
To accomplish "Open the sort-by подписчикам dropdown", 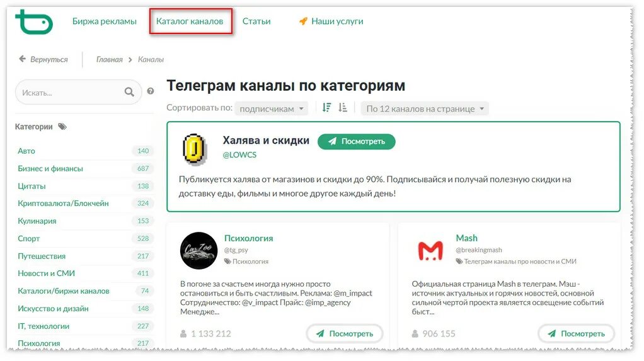I will [x=271, y=108].
